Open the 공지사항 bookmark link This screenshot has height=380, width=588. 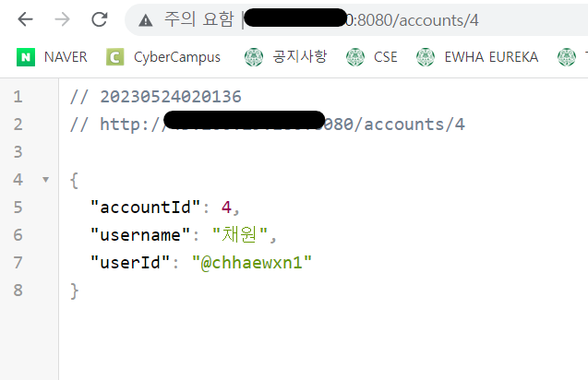click(x=300, y=57)
